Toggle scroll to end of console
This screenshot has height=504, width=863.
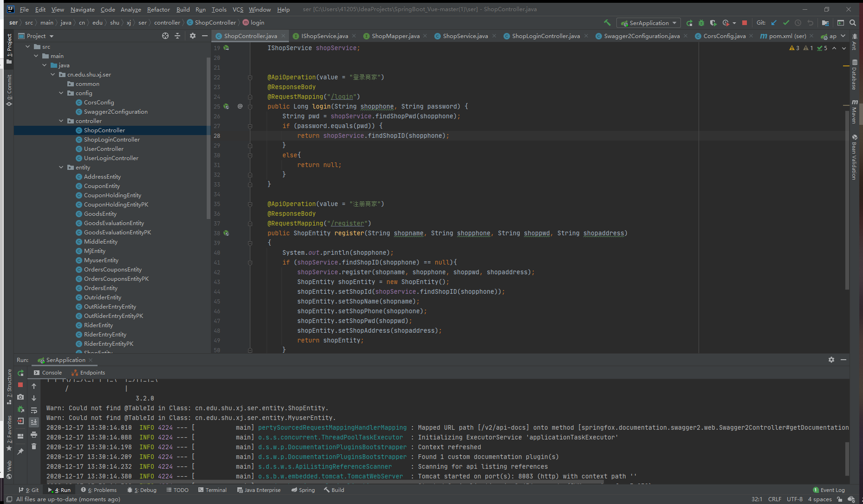tap(34, 422)
